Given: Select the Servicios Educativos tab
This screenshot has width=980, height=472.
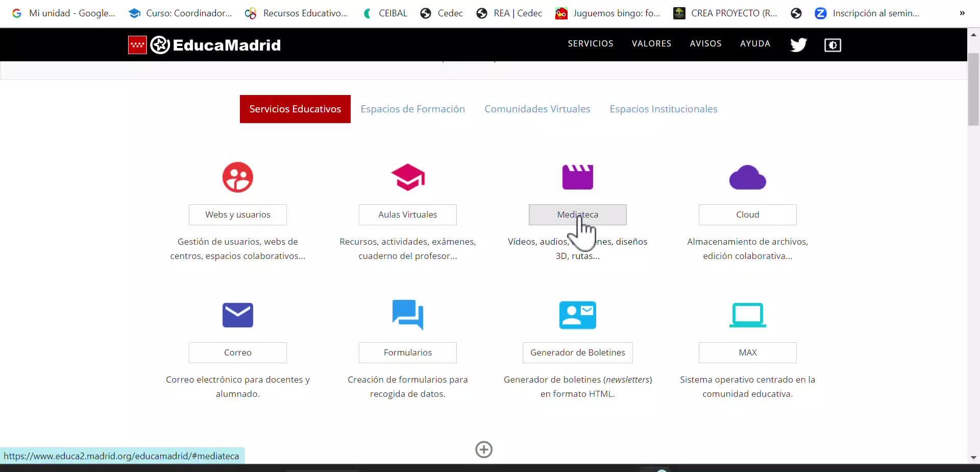Looking at the screenshot, I should (x=295, y=109).
